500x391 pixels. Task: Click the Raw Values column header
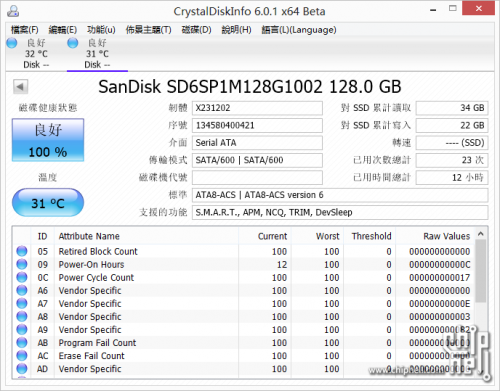[435, 236]
